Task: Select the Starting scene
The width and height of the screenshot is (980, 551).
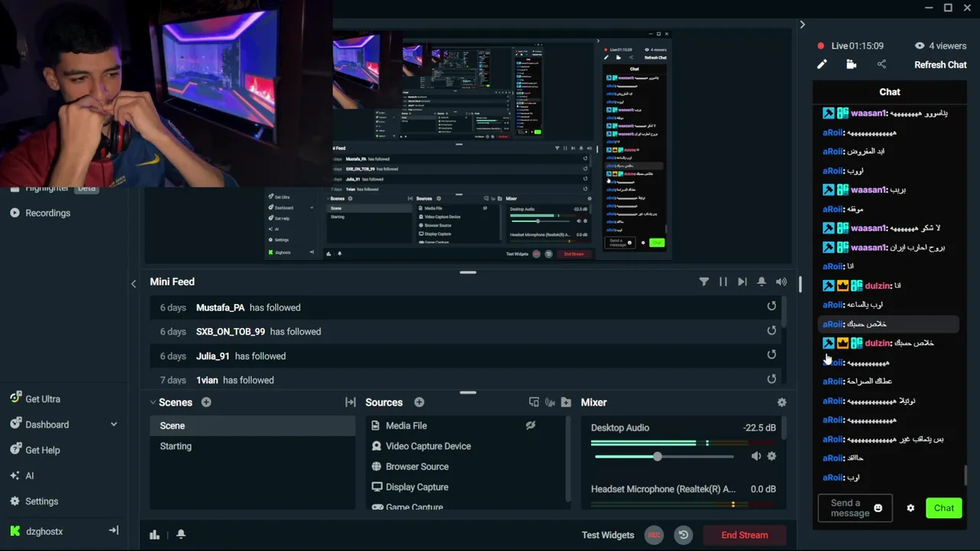Action: point(253,446)
